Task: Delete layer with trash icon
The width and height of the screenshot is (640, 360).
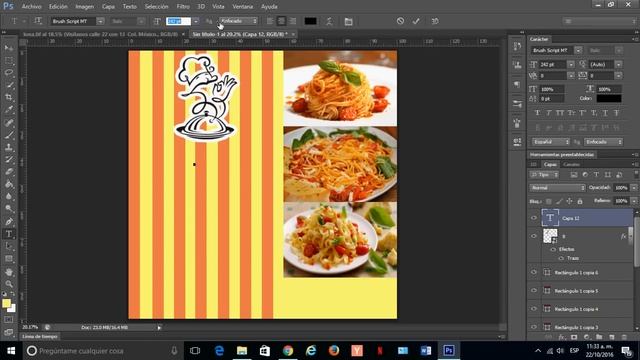Action: tap(624, 337)
